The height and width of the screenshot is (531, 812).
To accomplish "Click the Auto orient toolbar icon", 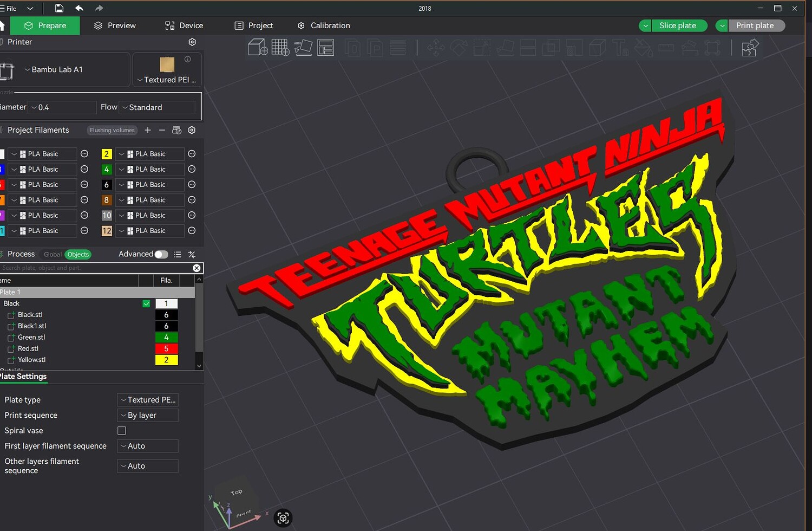I will click(303, 48).
